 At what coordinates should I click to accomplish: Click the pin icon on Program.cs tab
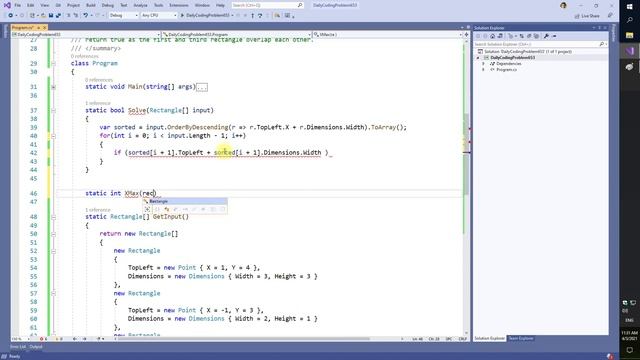pyautogui.click(x=38, y=27)
